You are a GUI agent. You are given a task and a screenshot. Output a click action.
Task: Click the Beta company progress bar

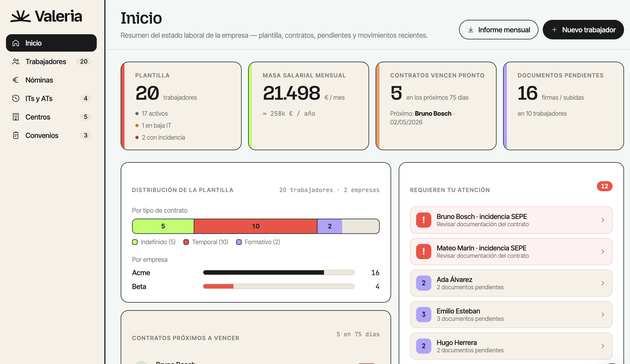279,286
